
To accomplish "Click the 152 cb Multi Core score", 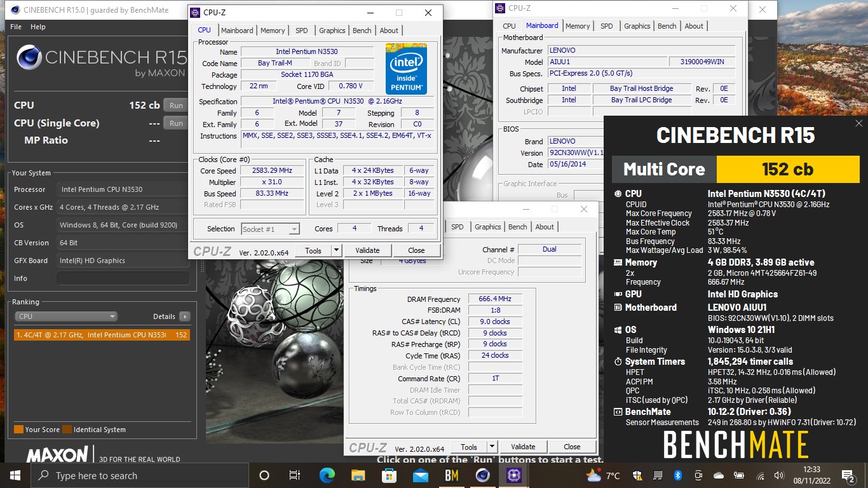I will pyautogui.click(x=788, y=169).
